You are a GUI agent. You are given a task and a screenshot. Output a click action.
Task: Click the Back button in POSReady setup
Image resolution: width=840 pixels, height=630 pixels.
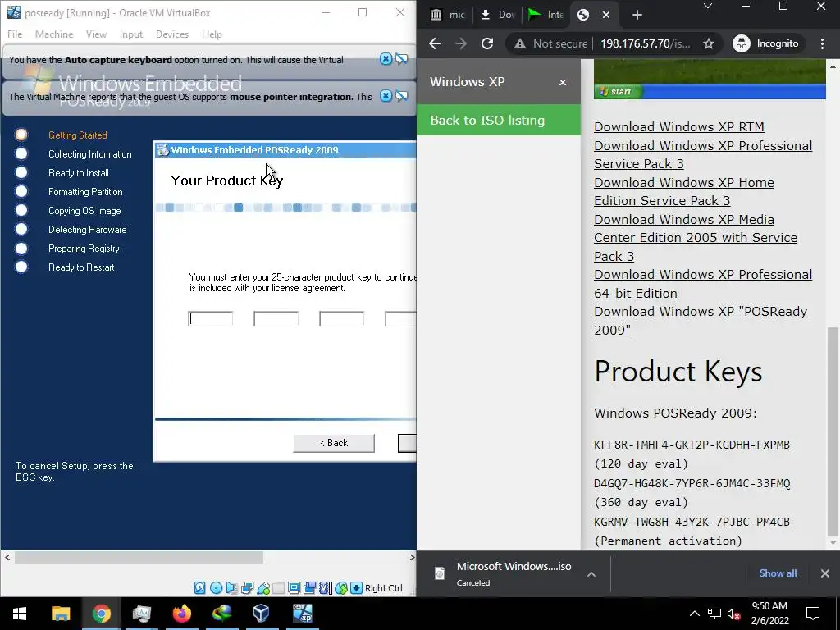(334, 443)
